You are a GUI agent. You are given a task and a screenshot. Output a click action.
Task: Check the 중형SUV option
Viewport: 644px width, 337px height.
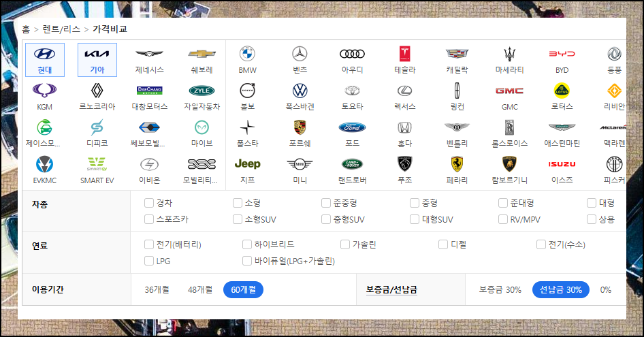(325, 219)
